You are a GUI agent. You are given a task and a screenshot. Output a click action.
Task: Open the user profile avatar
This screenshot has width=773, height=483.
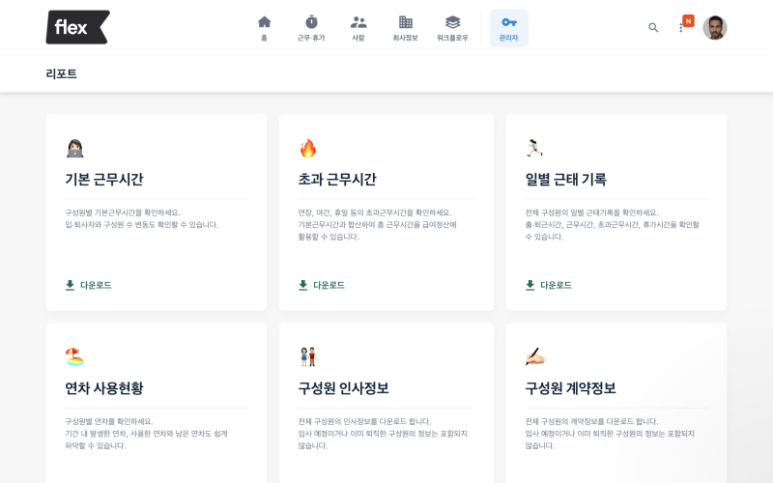(714, 28)
